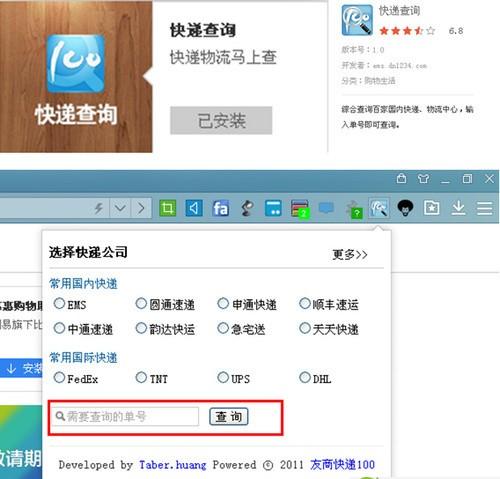Select the 急宅送 radio button
500x479 pixels.
[223, 328]
